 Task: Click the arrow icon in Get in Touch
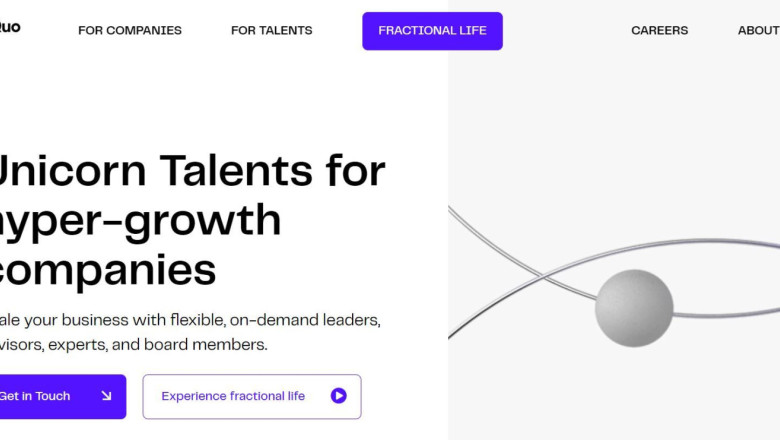[x=106, y=396]
